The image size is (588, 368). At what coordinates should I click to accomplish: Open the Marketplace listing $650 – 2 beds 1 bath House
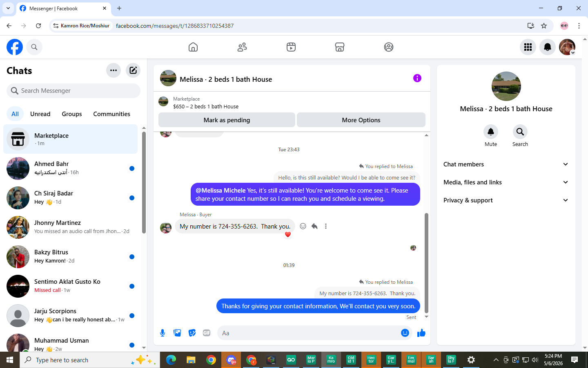click(206, 106)
